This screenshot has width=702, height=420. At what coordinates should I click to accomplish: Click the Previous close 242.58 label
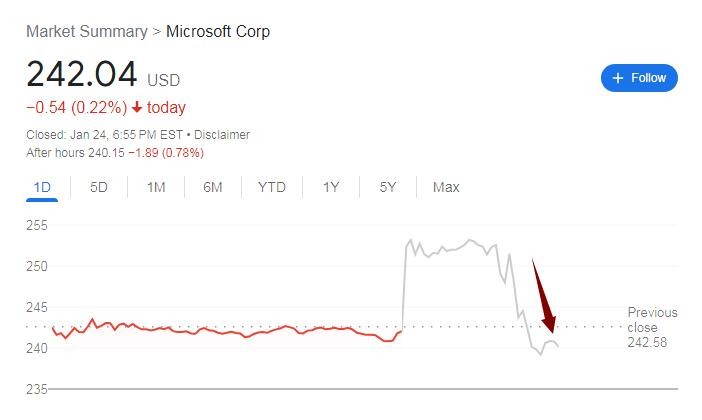pyautogui.click(x=652, y=328)
